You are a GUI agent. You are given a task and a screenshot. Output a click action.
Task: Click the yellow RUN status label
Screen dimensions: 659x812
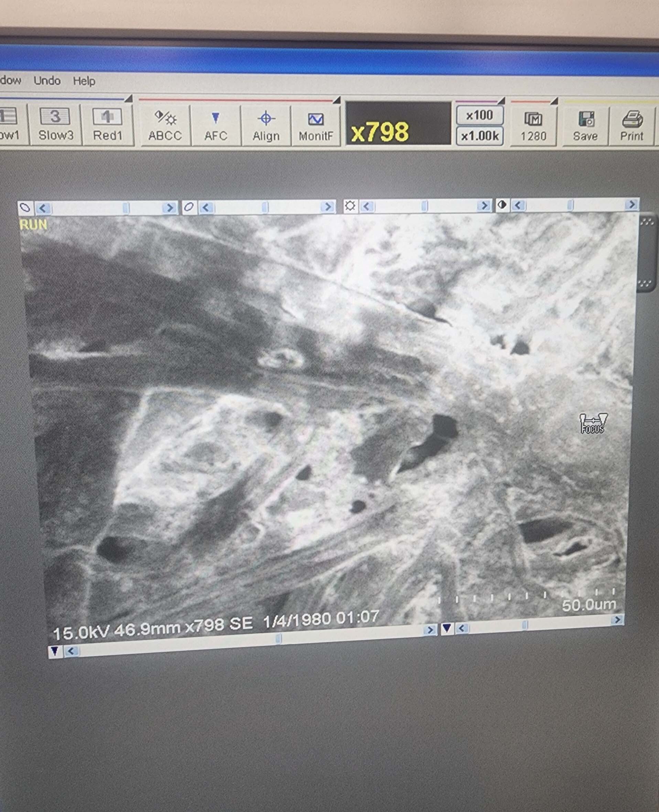[33, 225]
